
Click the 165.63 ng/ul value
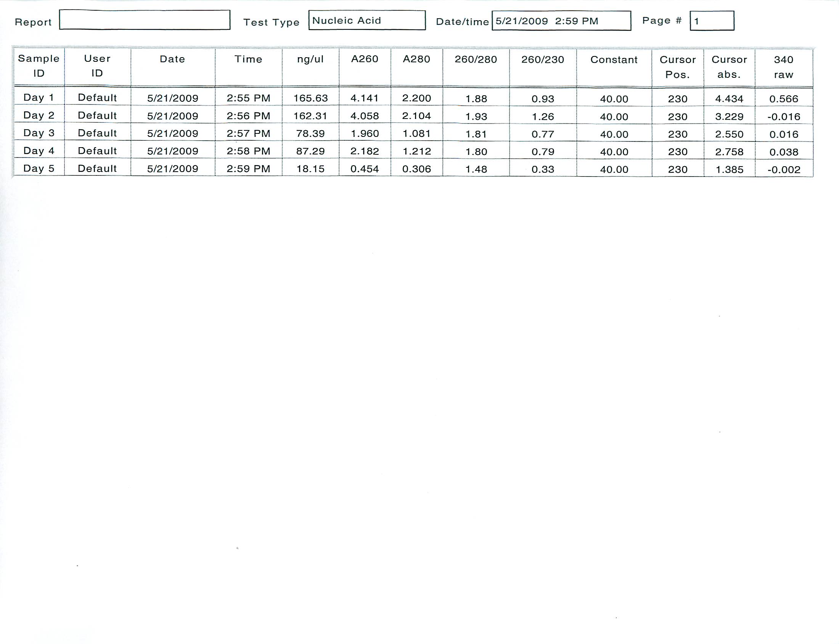pos(310,98)
